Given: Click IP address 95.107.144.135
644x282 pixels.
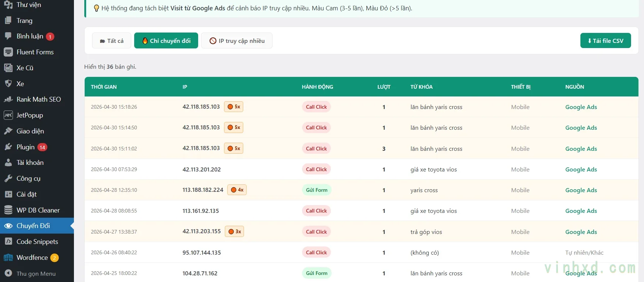Looking at the screenshot, I should coord(201,252).
